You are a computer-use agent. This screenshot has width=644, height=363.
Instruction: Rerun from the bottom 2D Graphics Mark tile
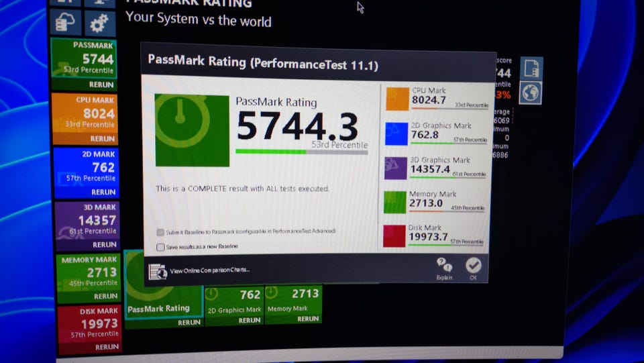pyautogui.click(x=250, y=321)
